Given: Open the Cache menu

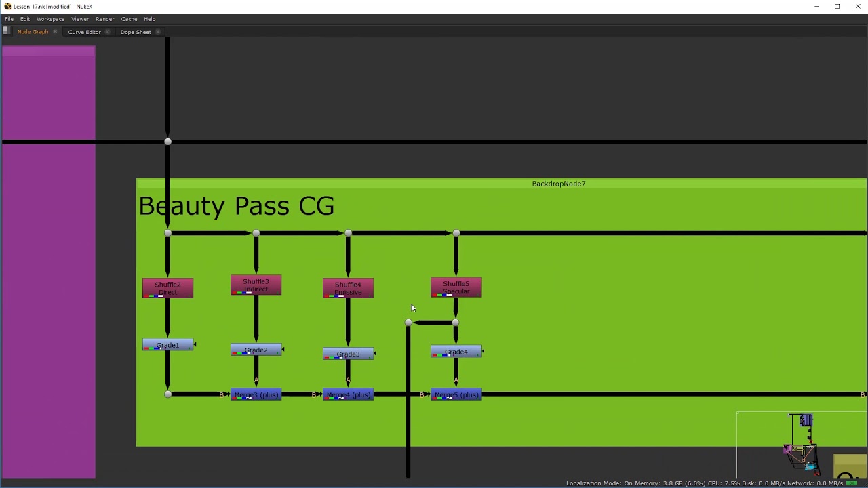Looking at the screenshot, I should 129,19.
